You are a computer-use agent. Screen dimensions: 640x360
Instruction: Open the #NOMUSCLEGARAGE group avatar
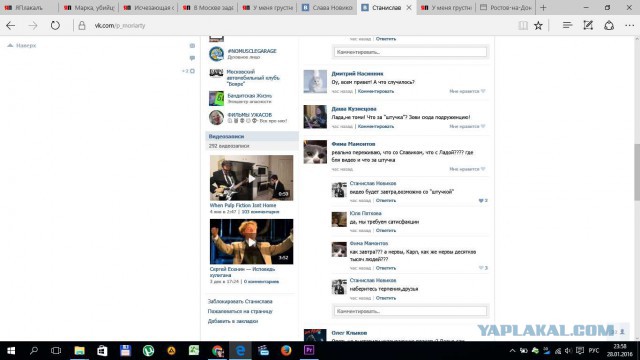coord(216,53)
